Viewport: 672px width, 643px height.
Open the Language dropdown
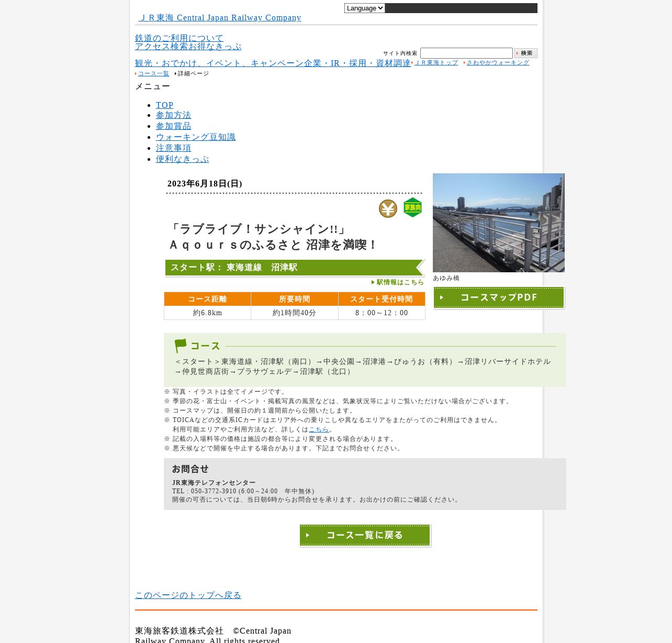pyautogui.click(x=364, y=8)
